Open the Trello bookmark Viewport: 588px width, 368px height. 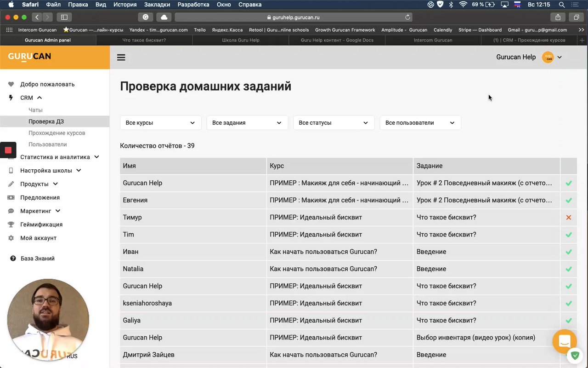pos(200,30)
